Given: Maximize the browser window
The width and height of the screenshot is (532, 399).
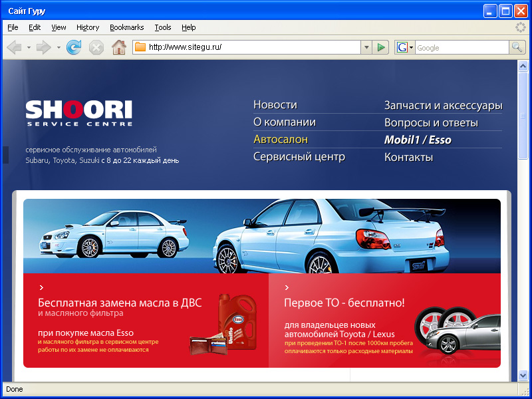Looking at the screenshot, I should tap(505, 11).
